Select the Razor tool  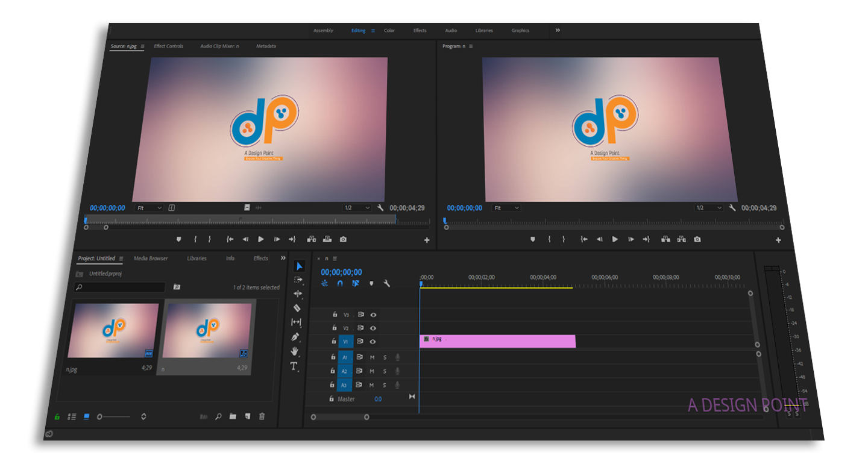297,308
